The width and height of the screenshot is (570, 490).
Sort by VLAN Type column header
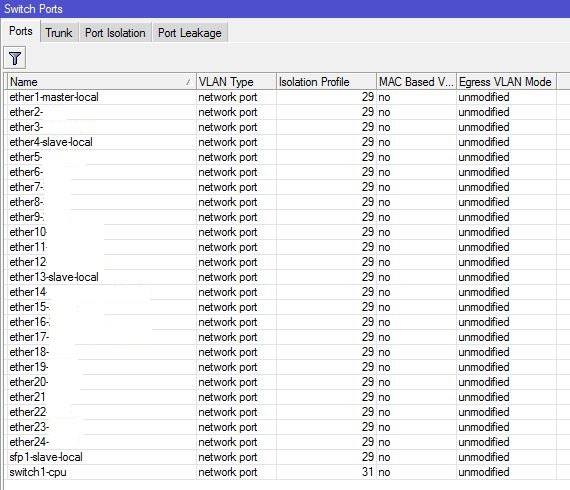tap(236, 82)
